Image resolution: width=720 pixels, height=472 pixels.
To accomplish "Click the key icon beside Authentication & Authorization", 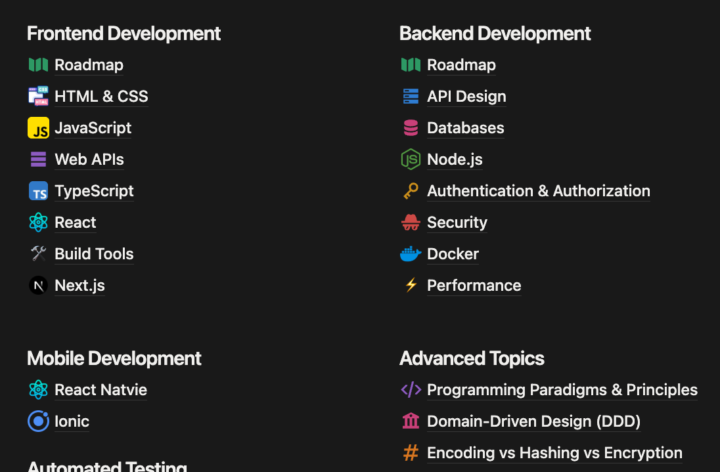I will coord(411,191).
